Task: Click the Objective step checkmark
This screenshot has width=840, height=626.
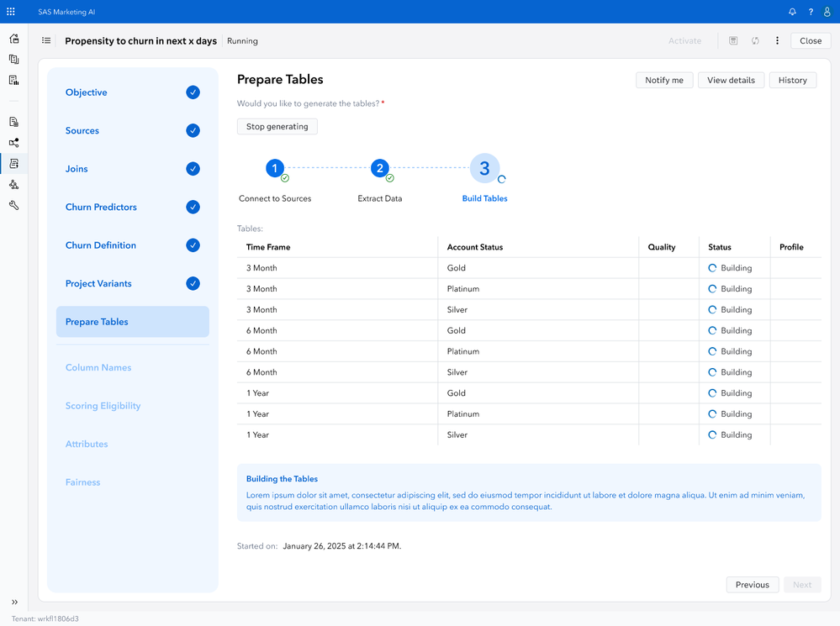Action: pyautogui.click(x=193, y=92)
